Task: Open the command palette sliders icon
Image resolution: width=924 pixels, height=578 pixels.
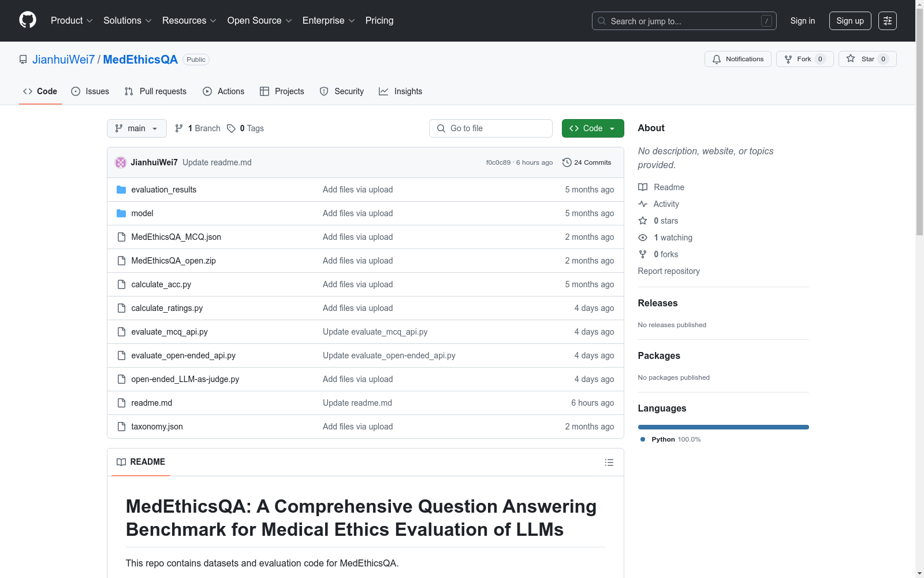Action: tap(888, 21)
